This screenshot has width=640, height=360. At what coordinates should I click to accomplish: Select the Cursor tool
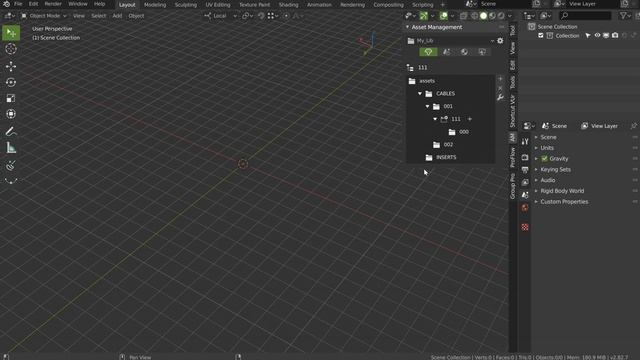coord(11,49)
